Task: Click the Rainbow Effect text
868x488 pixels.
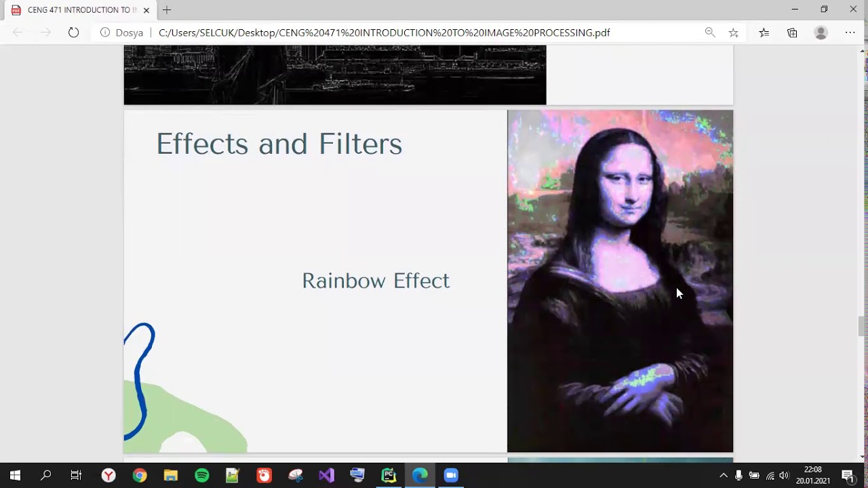Action: point(376,281)
